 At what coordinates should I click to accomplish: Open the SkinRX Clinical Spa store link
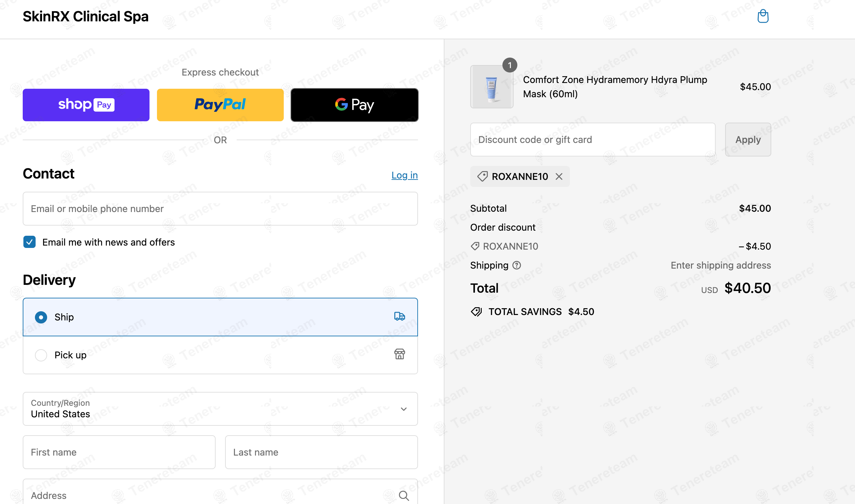click(86, 16)
